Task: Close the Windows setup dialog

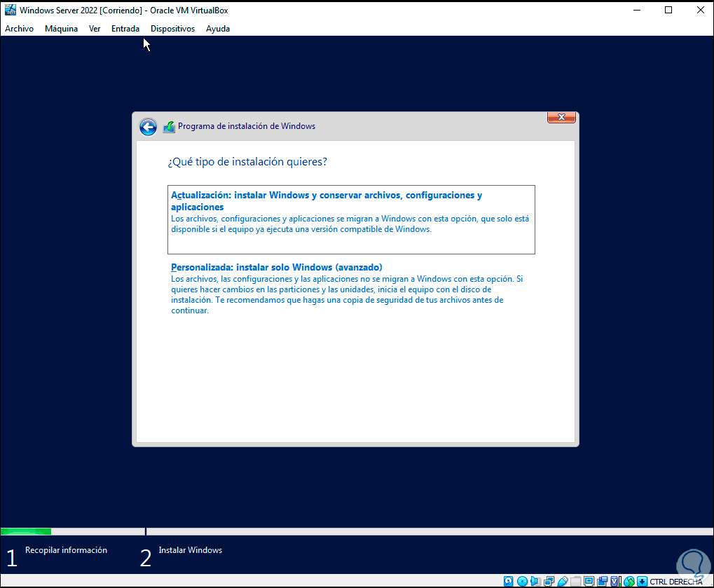Action: click(561, 117)
